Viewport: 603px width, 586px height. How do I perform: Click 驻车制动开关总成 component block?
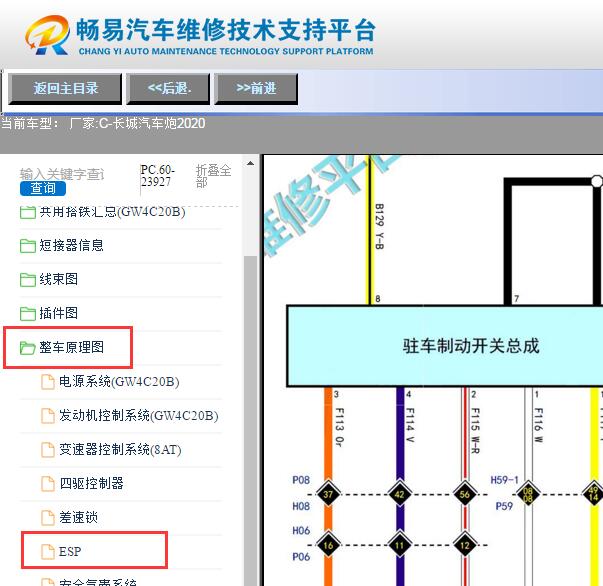click(445, 346)
